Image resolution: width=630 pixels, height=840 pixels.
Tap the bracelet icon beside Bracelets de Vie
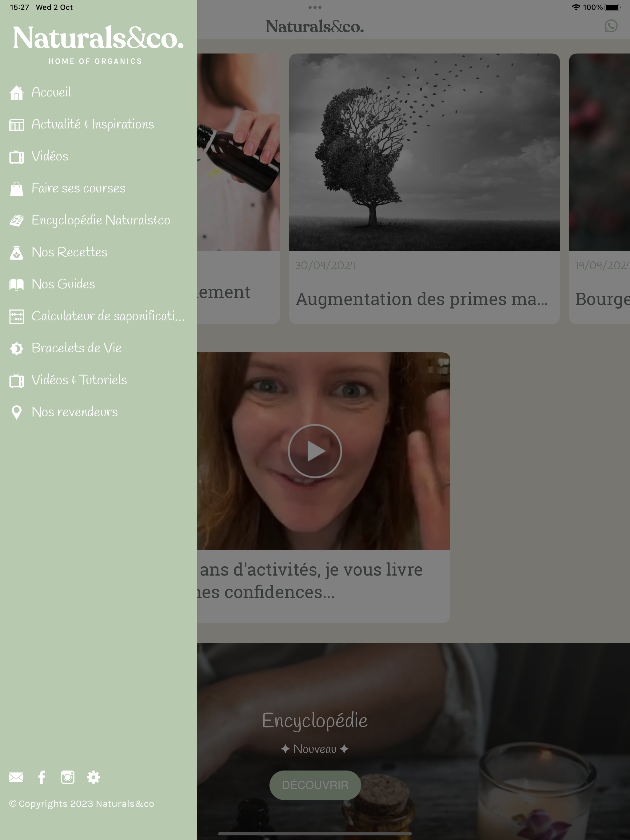[16, 348]
